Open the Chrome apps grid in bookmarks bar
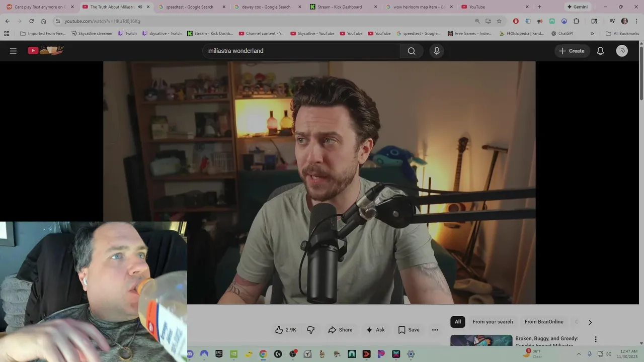 click(x=7, y=33)
